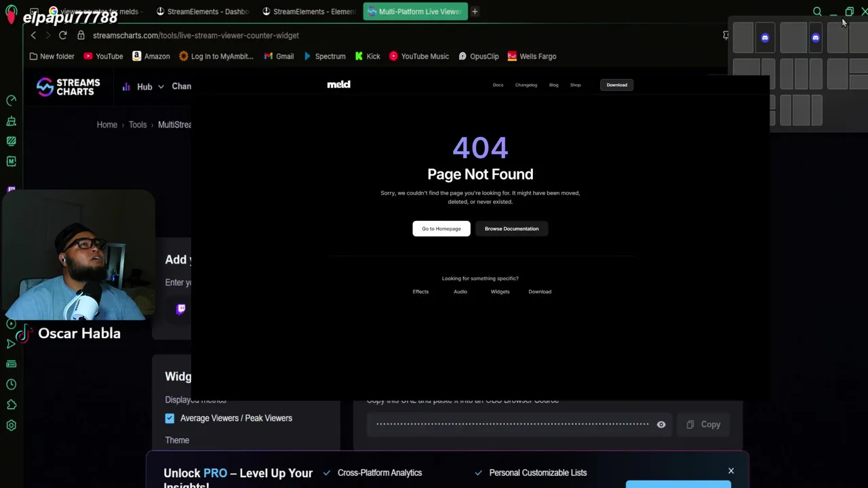Uncheck Average Viewers / Peak Viewers checkbox
This screenshot has width=868, height=488.
click(x=170, y=418)
